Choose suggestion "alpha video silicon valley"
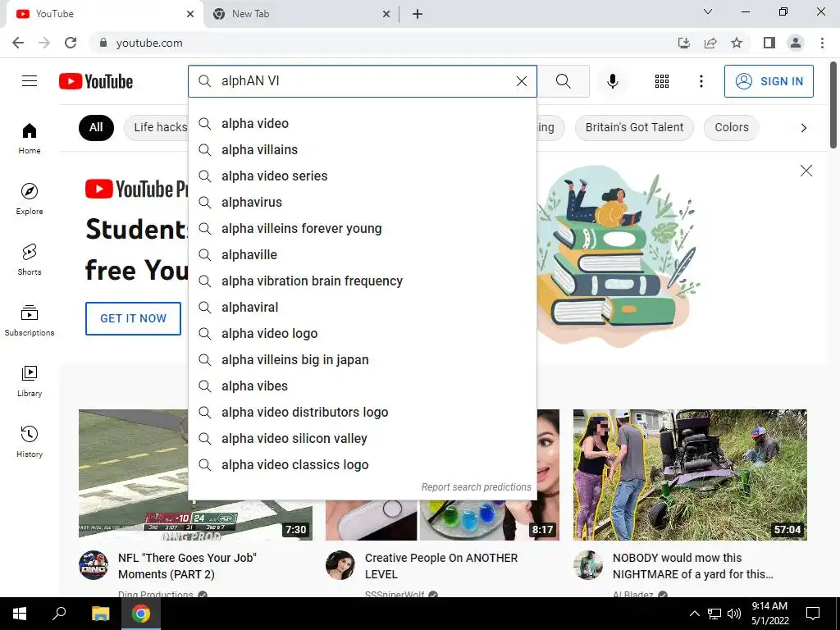Image resolution: width=840 pixels, height=630 pixels. (363, 438)
